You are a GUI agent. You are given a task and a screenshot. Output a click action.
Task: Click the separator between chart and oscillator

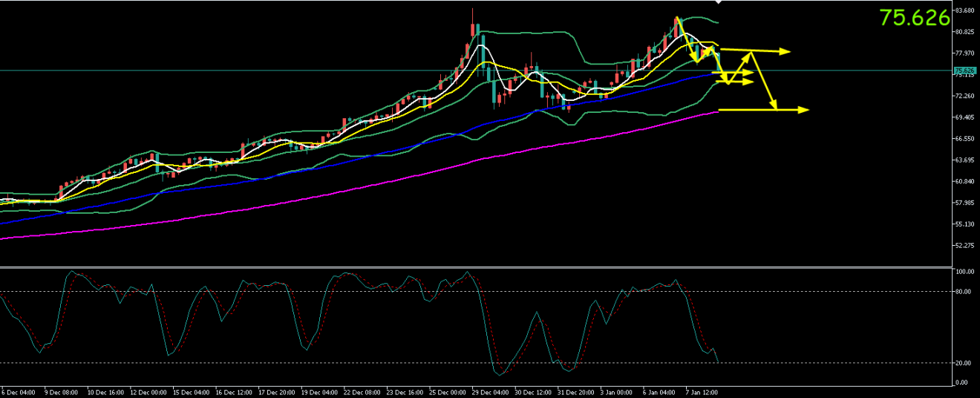point(475,267)
